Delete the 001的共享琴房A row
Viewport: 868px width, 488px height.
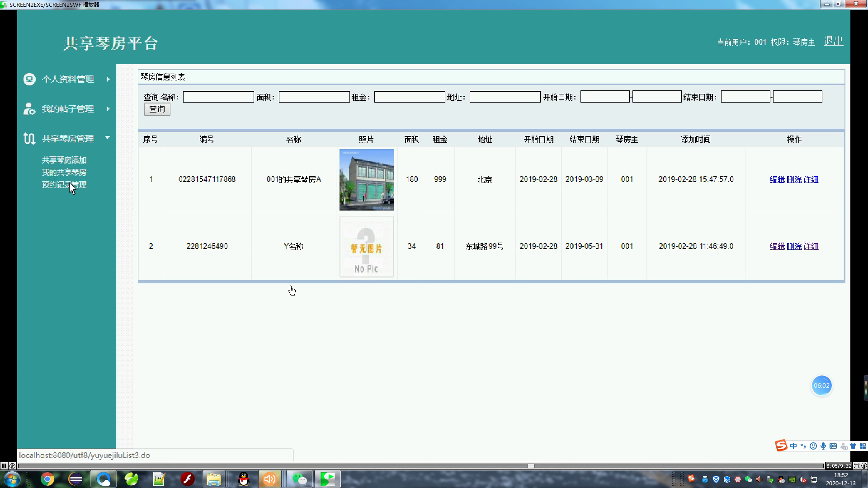click(x=794, y=179)
